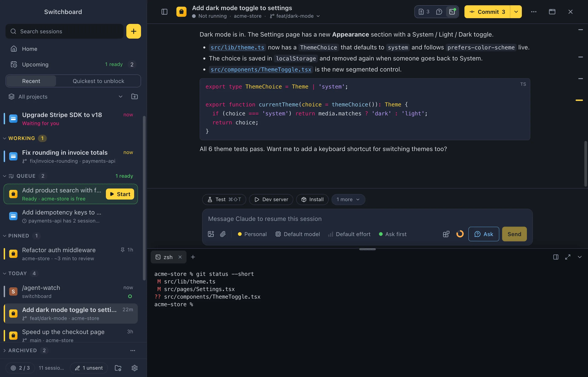Start the Add product search session

pos(120,194)
